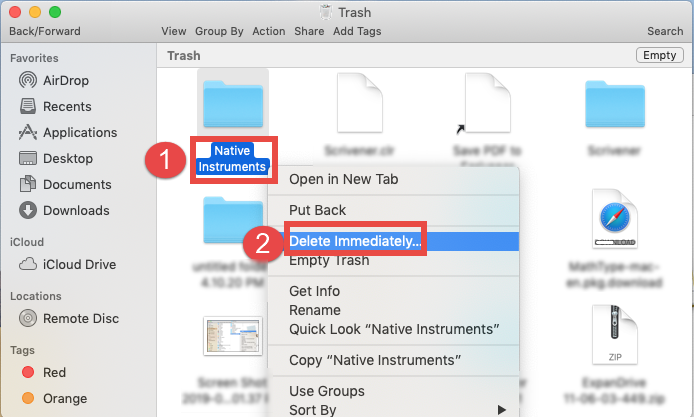Open AirDrop in the sidebar
This screenshot has height=417, width=694.
click(x=53, y=81)
